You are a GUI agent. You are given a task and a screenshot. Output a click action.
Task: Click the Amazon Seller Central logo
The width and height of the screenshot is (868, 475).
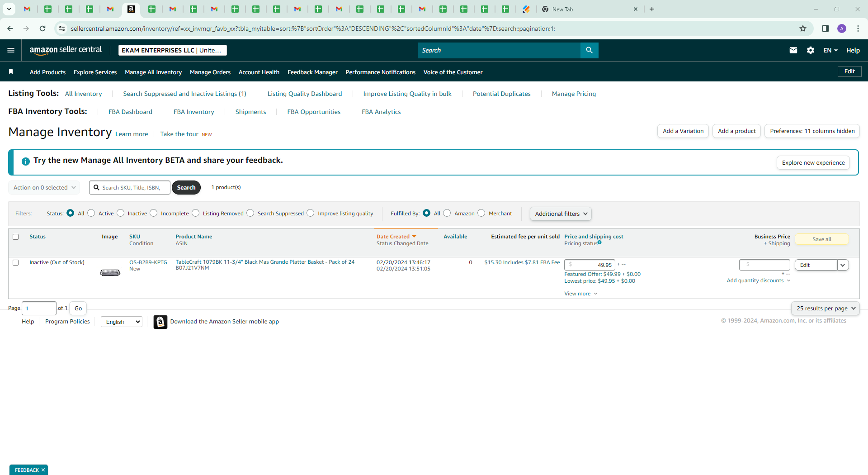coord(66,50)
